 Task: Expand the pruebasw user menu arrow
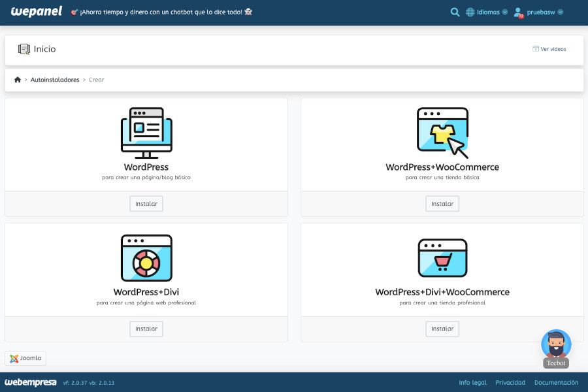tap(561, 12)
